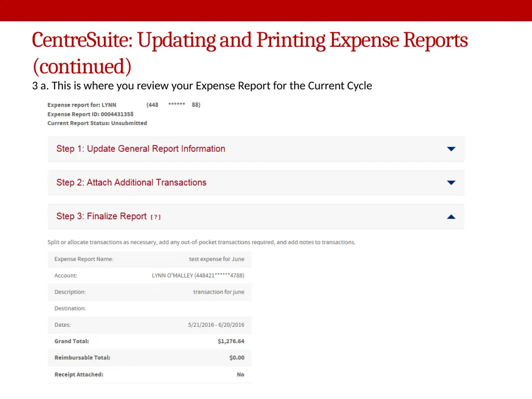This screenshot has width=532, height=399.
Task: Click the description 'transaction for june'
Action: coord(219,292)
